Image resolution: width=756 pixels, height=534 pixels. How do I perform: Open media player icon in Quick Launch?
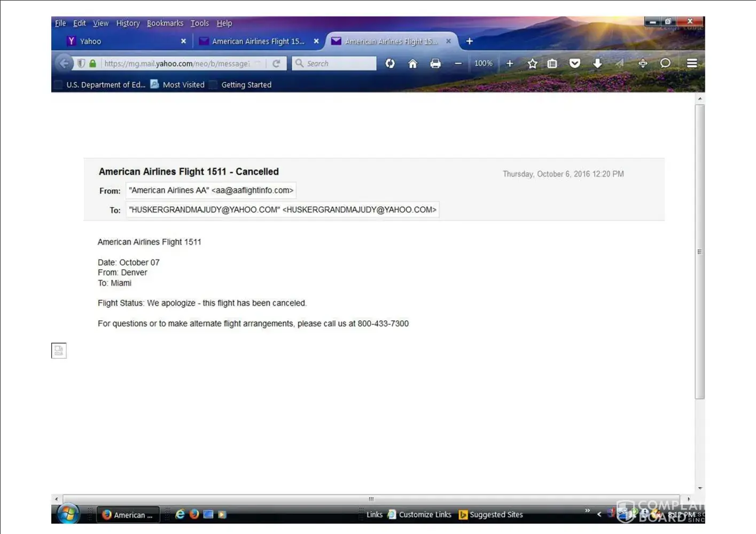point(222,515)
